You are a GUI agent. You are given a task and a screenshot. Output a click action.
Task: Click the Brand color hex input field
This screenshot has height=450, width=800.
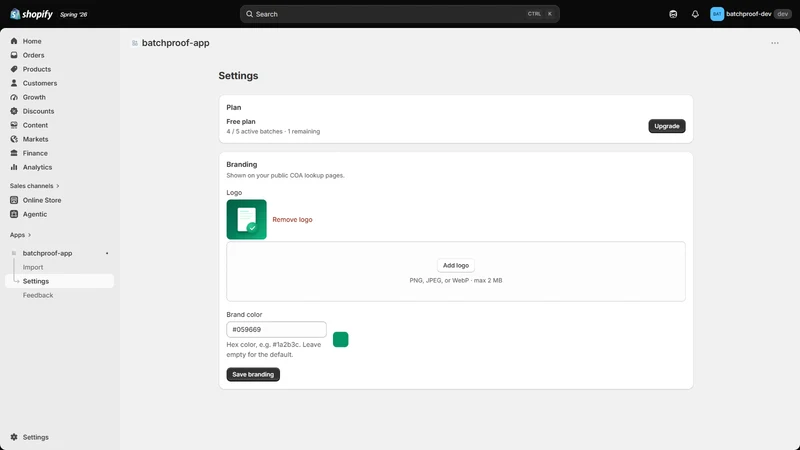(276, 330)
